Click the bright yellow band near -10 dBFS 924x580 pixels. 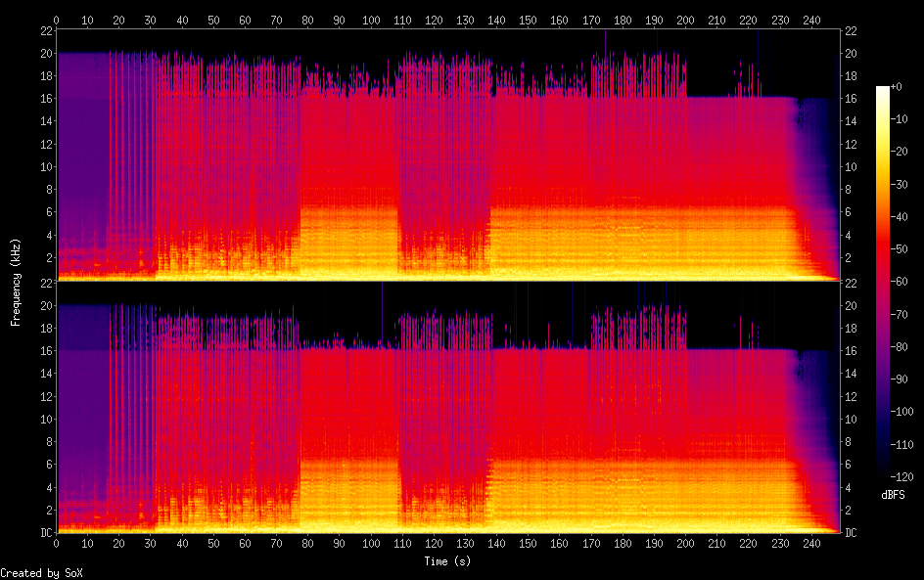pyautogui.click(x=883, y=120)
